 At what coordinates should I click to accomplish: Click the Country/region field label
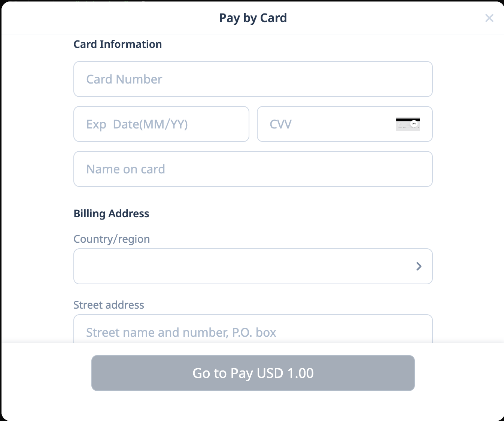(112, 239)
